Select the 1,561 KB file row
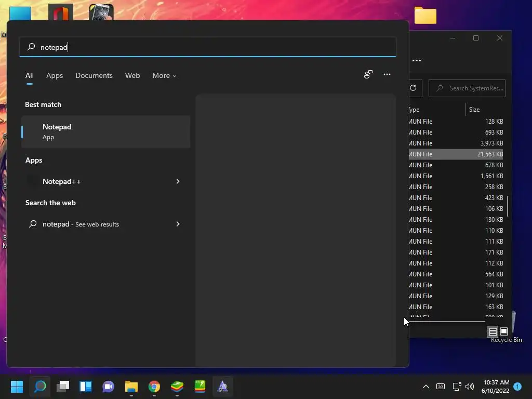 tap(456, 176)
